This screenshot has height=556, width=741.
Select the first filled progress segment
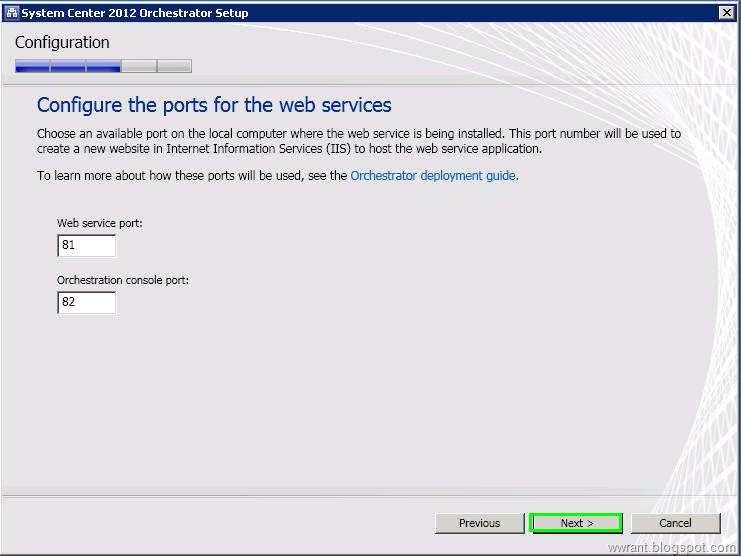[32, 66]
